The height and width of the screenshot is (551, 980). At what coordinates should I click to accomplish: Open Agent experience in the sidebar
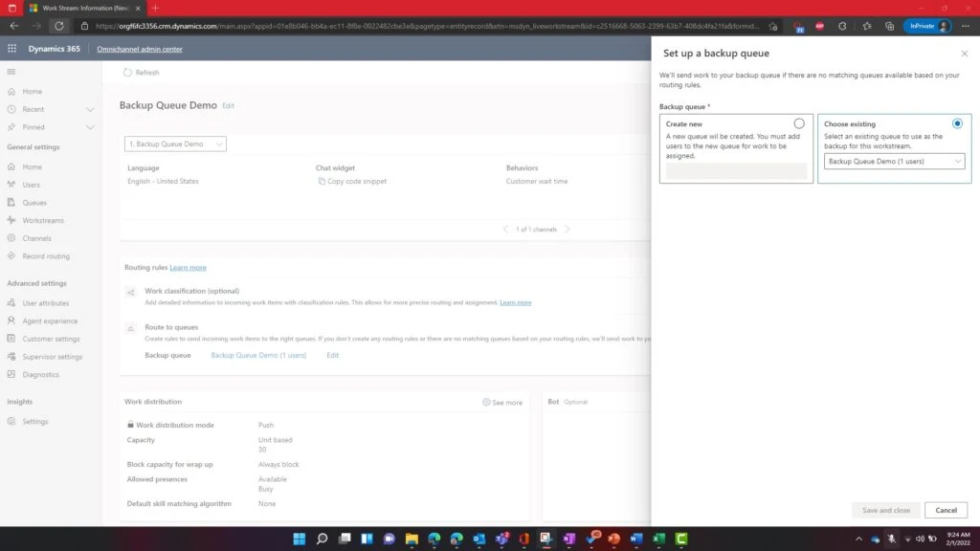tap(51, 321)
